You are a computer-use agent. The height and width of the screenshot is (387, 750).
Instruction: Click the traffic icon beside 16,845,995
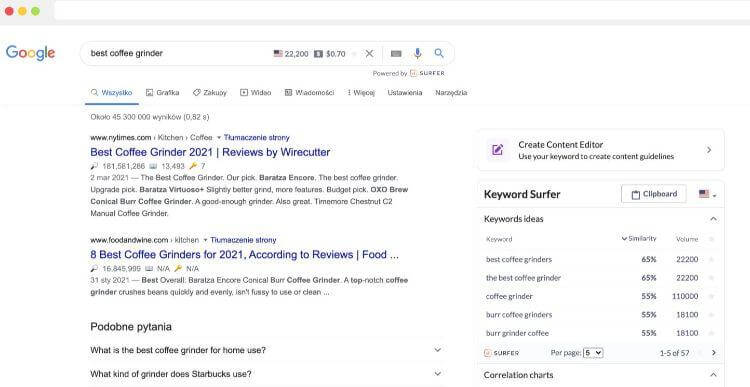click(x=94, y=268)
